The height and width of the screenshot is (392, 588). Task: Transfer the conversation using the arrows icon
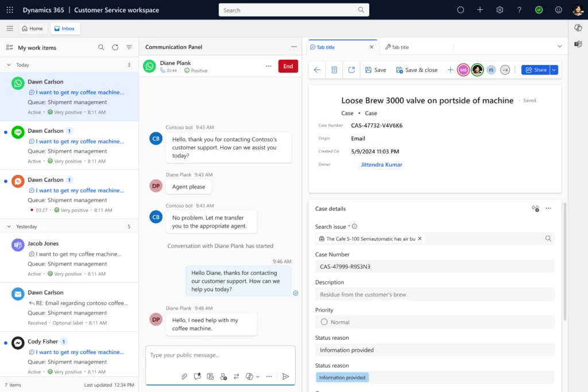(237, 376)
